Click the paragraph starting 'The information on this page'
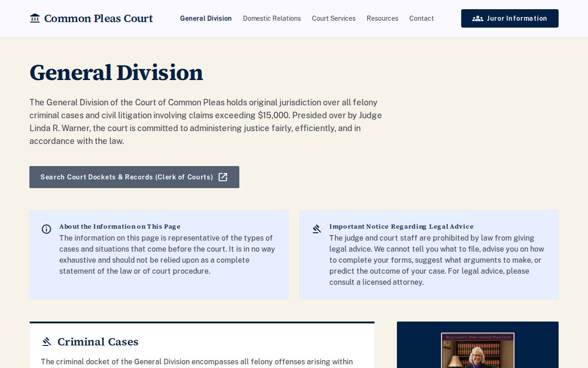 point(167,254)
